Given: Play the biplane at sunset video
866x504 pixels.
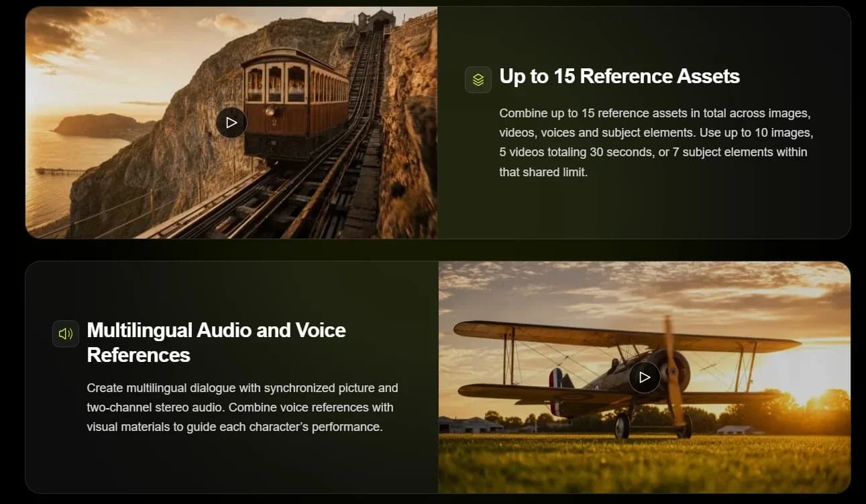Looking at the screenshot, I should point(645,377).
